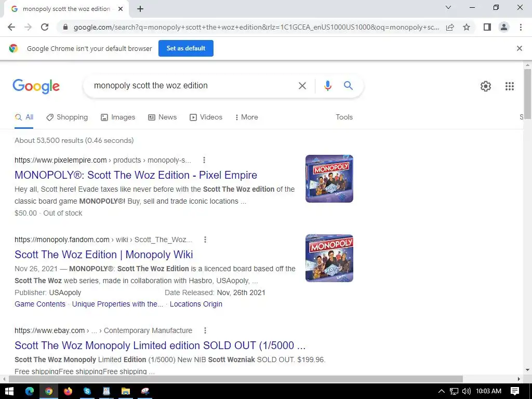The width and height of the screenshot is (532, 399).
Task: Open the eBay Limited edition SOLD OUT result
Action: [x=160, y=345]
